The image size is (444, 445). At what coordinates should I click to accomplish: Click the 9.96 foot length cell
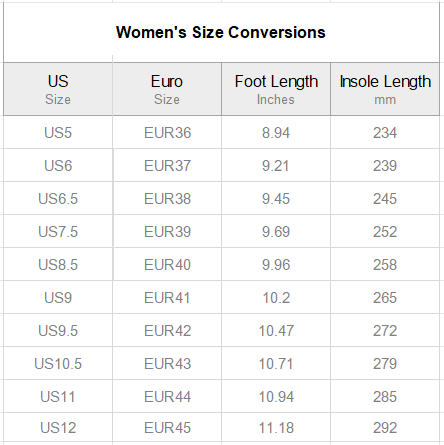(x=276, y=265)
